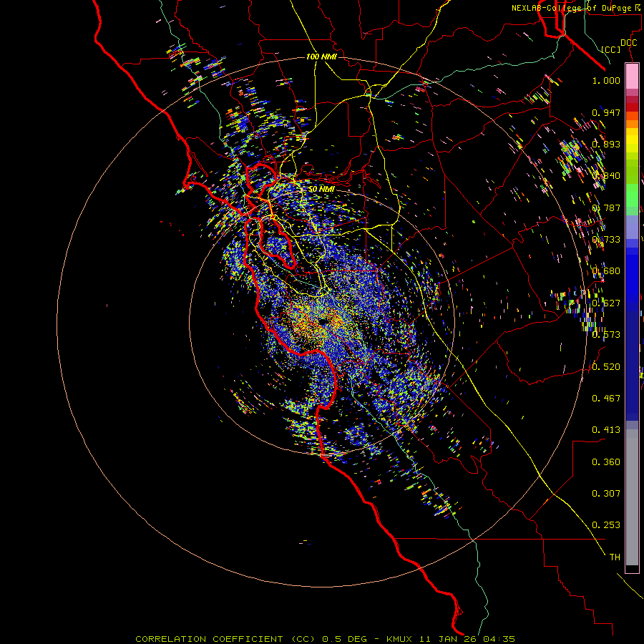Click the 0.680 scale value
The height and width of the screenshot is (644, 644).
coord(606,271)
